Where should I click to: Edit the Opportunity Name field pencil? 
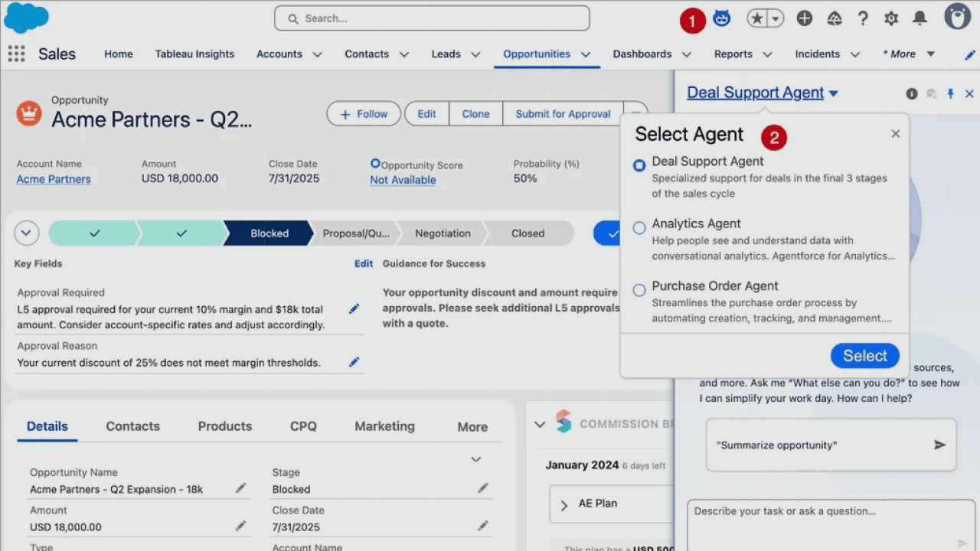pyautogui.click(x=241, y=487)
